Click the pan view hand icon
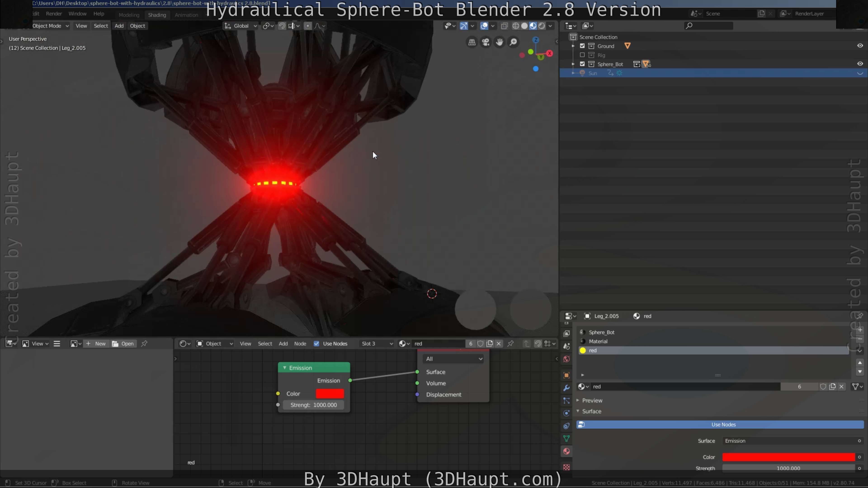 click(x=499, y=42)
